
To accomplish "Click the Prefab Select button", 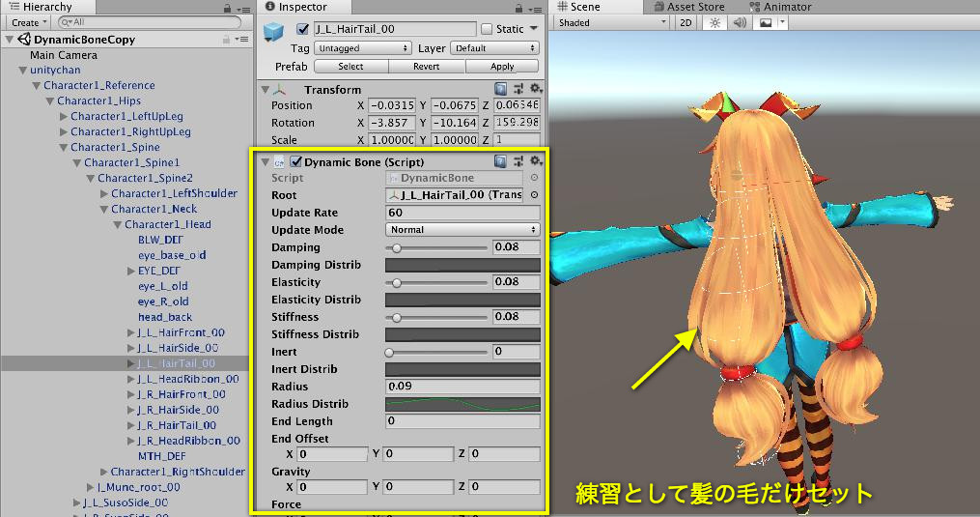I will 350,67.
